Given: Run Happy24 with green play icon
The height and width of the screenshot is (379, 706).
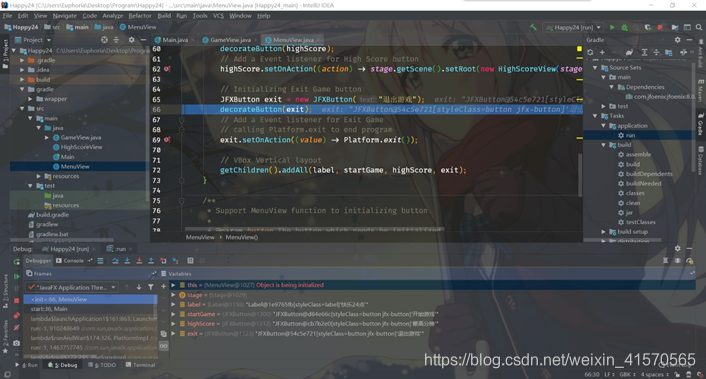Looking at the screenshot, I should pyautogui.click(x=612, y=27).
